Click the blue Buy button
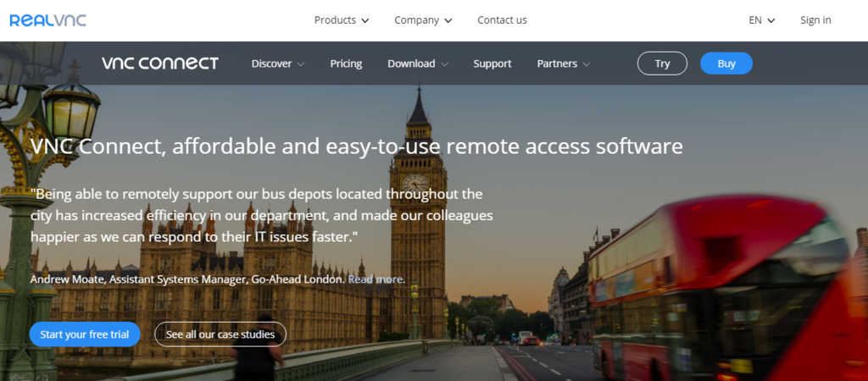Viewport: 868px width, 381px height. 726,63
